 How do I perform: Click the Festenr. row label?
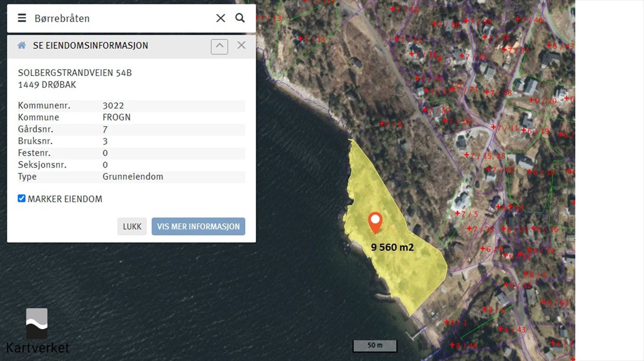point(34,153)
